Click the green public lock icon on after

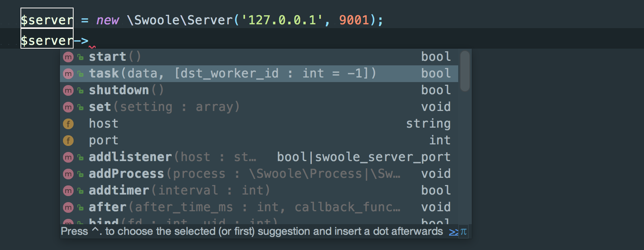pyautogui.click(x=80, y=208)
